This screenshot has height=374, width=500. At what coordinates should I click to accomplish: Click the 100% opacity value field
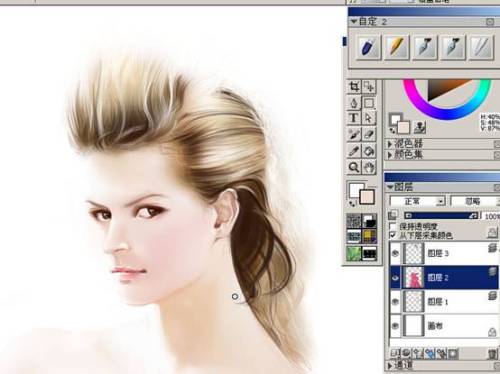[491, 216]
